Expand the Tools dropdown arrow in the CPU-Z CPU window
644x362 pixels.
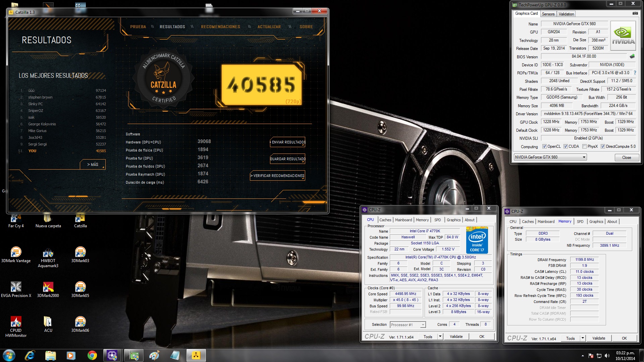[440, 337]
